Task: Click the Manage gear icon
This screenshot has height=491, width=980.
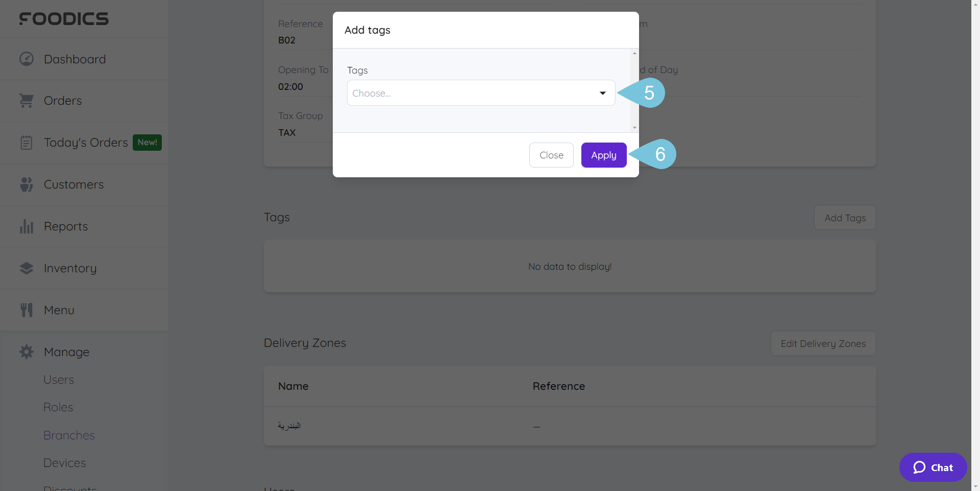Action: (x=26, y=352)
